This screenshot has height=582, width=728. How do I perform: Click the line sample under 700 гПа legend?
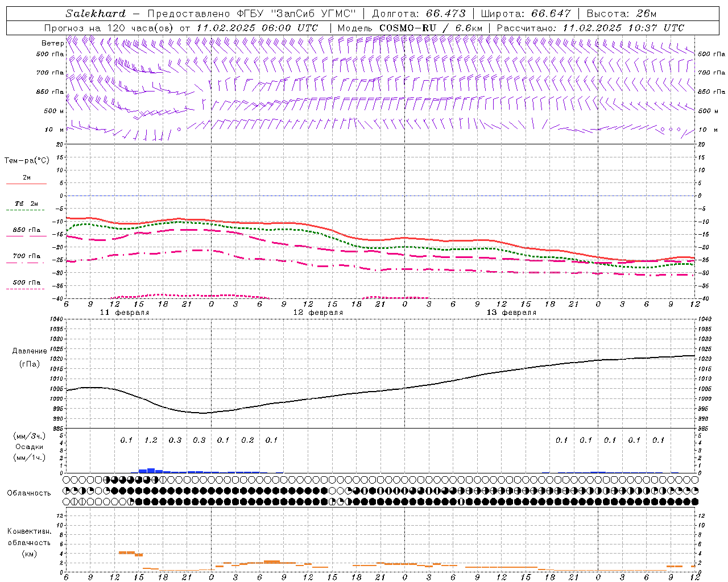[25, 263]
